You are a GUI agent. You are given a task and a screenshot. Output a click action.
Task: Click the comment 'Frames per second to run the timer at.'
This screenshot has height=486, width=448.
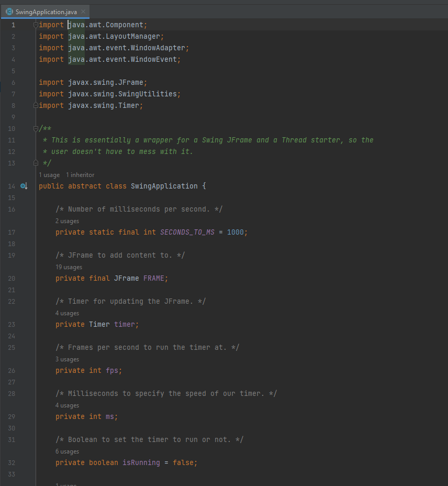(147, 347)
